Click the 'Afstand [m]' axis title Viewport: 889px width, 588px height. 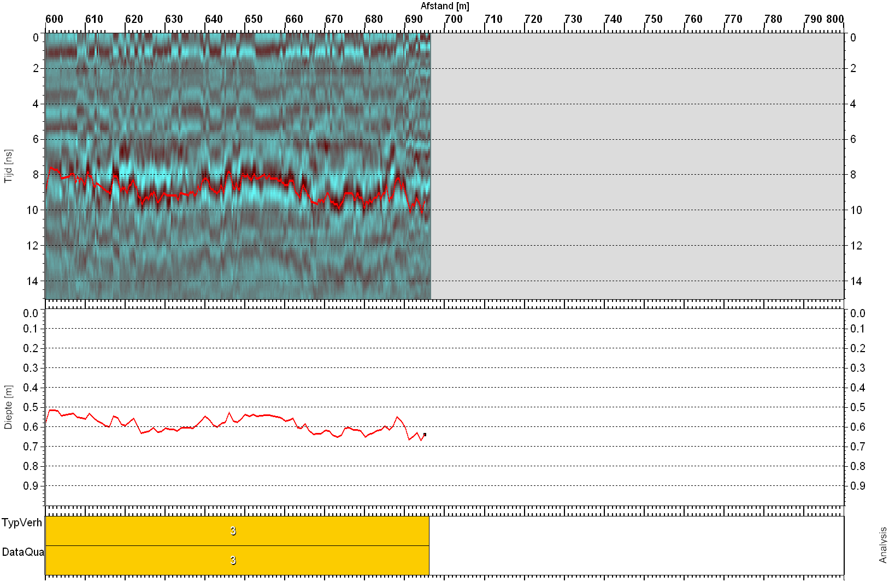click(445, 6)
